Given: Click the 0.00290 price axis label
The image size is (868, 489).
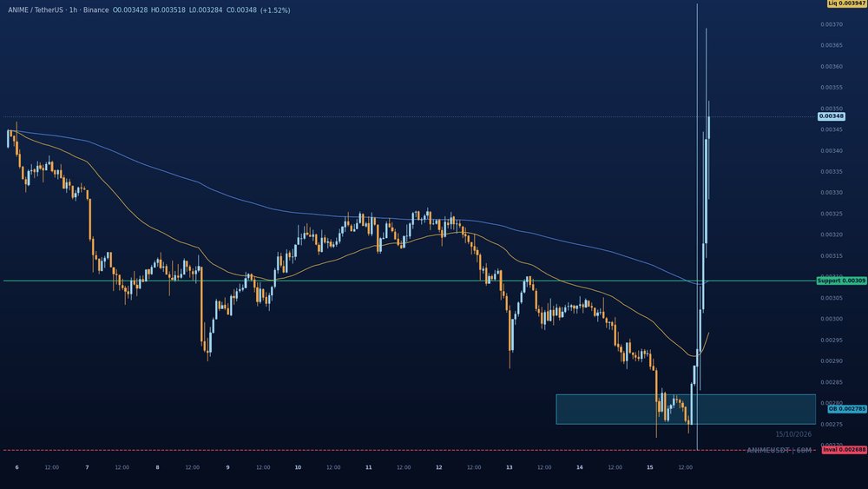Looking at the screenshot, I should pyautogui.click(x=831, y=361).
